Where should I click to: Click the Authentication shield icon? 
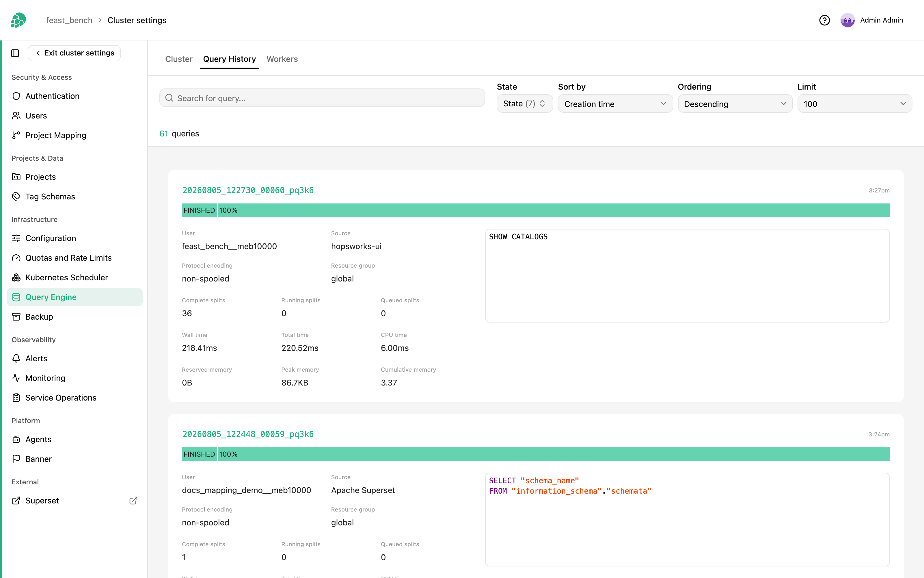click(16, 96)
